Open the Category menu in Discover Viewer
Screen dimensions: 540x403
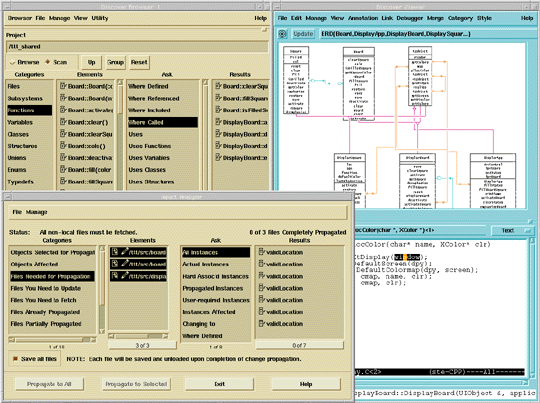pyautogui.click(x=460, y=18)
